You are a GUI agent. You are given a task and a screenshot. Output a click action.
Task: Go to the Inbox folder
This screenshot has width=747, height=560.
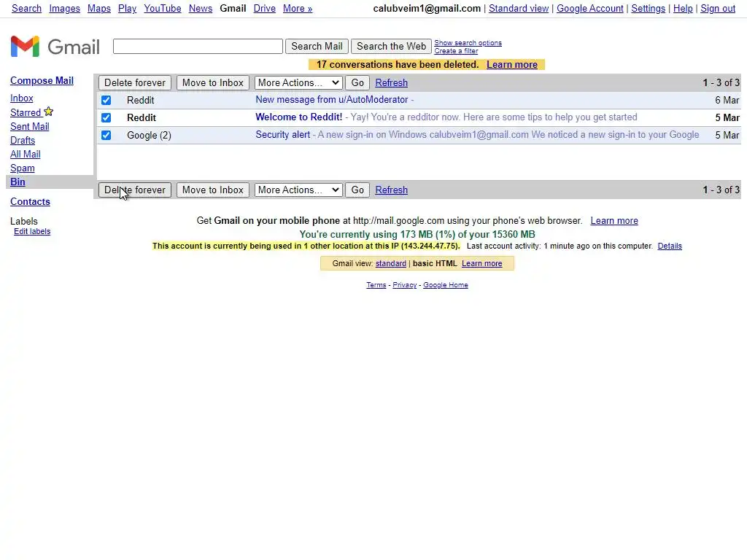pos(22,98)
